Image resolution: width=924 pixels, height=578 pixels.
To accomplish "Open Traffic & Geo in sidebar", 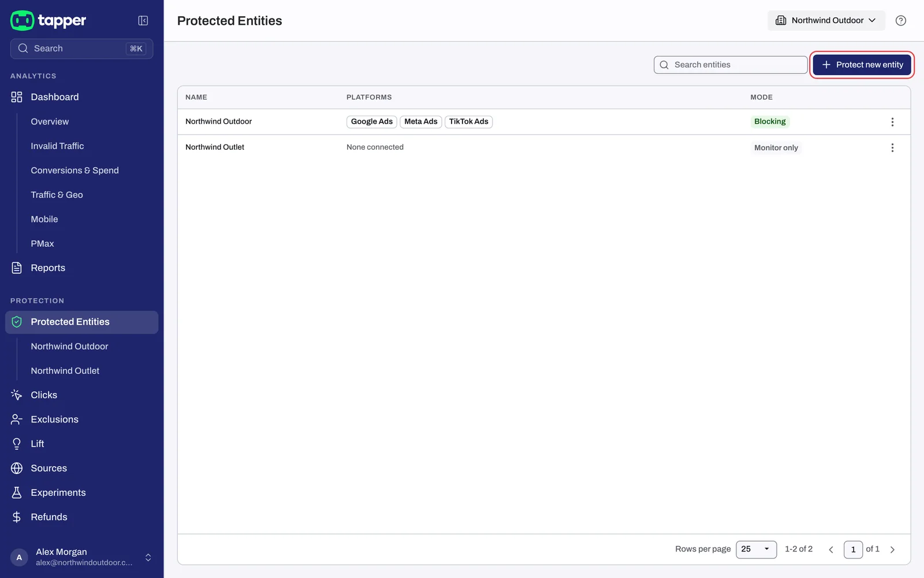I will (x=57, y=195).
